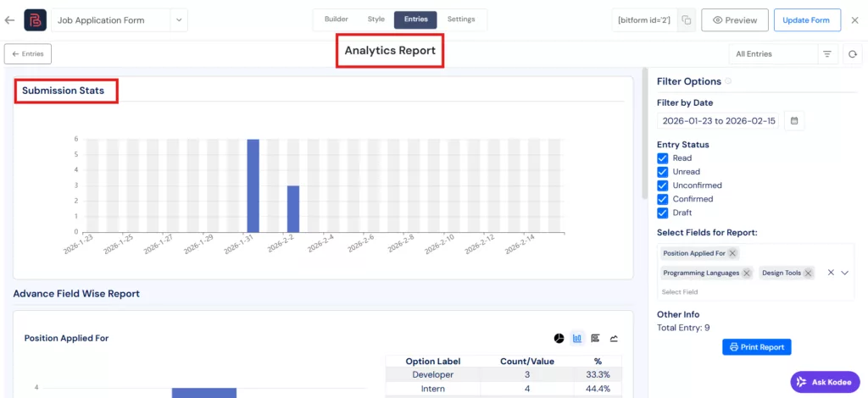Image resolution: width=868 pixels, height=398 pixels.
Task: Switch to vertical bar chart view
Action: point(577,339)
